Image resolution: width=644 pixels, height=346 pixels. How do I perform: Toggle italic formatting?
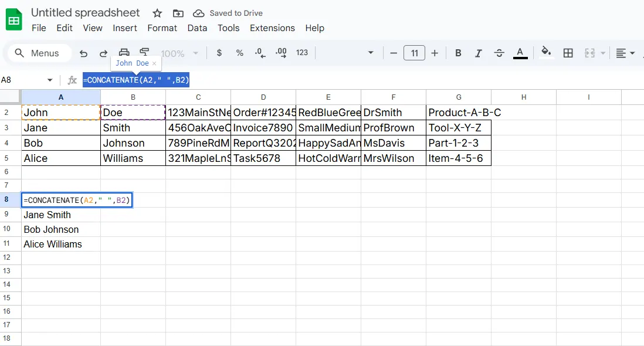(x=478, y=53)
